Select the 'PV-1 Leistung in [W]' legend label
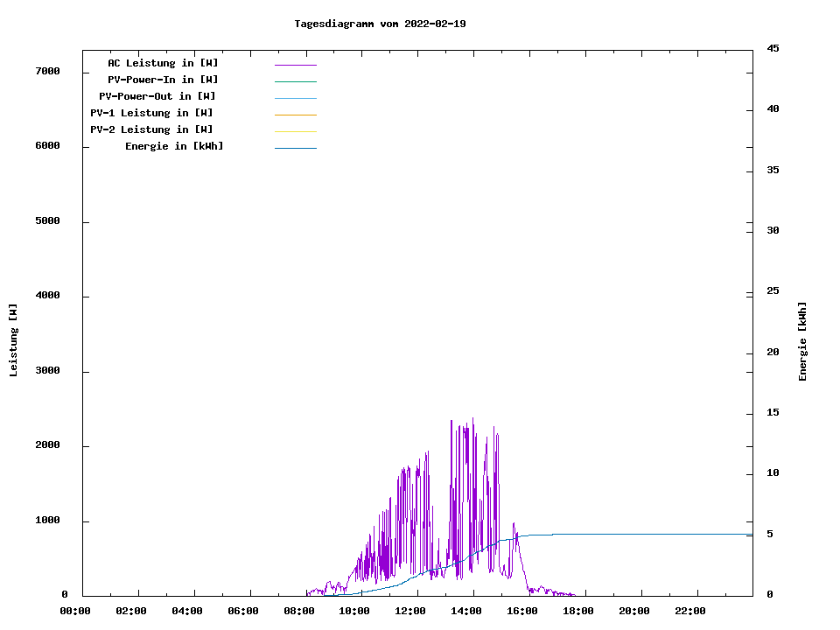The width and height of the screenshot is (840, 630). 151,113
